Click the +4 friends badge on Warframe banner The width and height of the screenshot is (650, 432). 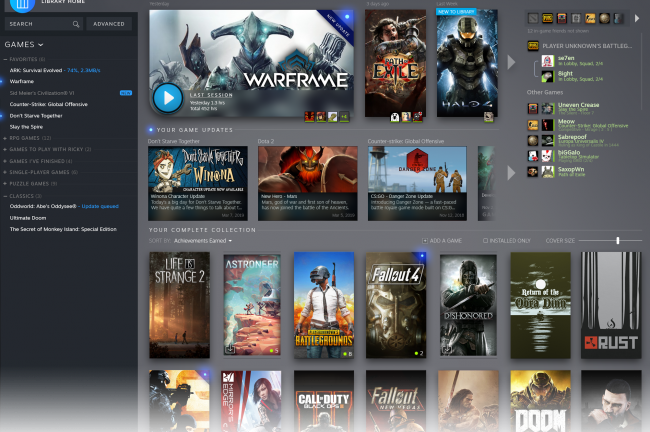click(344, 117)
